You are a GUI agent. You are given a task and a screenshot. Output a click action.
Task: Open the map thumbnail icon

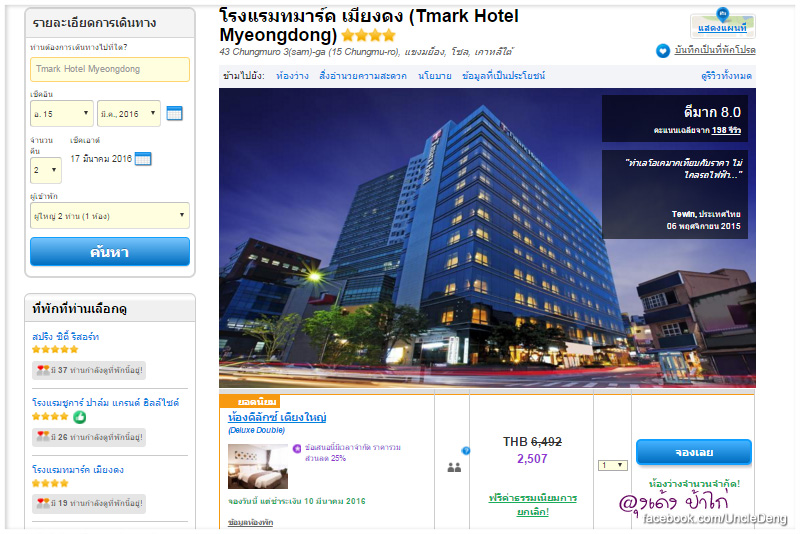[x=722, y=23]
